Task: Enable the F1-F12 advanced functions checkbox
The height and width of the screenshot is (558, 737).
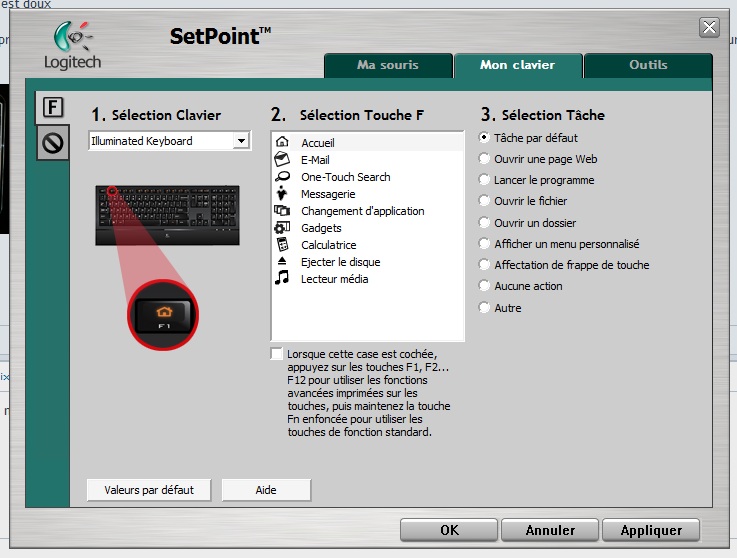Action: click(x=276, y=354)
